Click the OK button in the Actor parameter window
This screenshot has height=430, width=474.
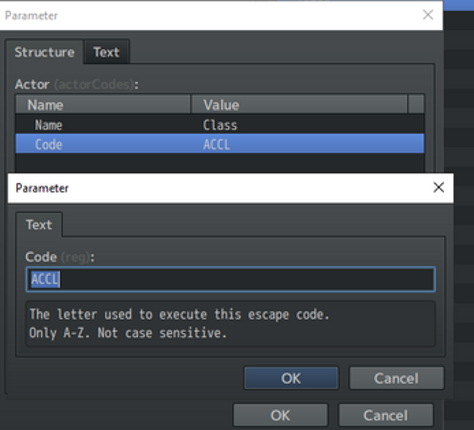pos(280,415)
